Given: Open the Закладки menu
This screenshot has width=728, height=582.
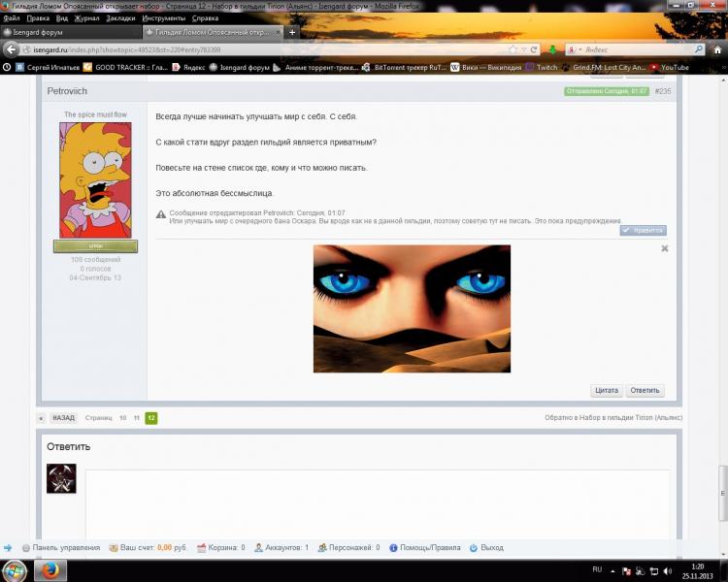Looking at the screenshot, I should [120, 18].
